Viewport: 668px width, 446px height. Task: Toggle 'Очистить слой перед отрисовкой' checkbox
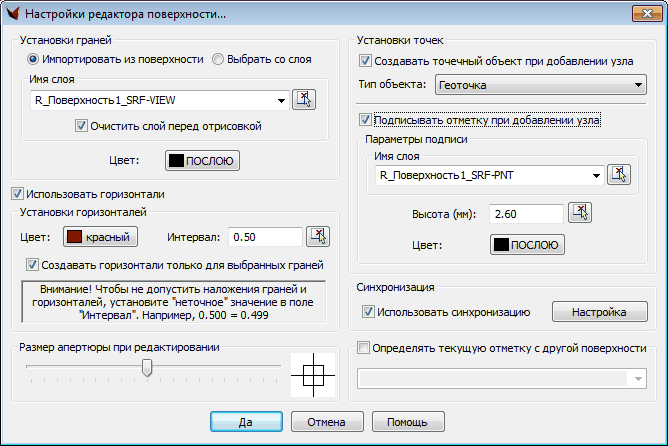81,126
